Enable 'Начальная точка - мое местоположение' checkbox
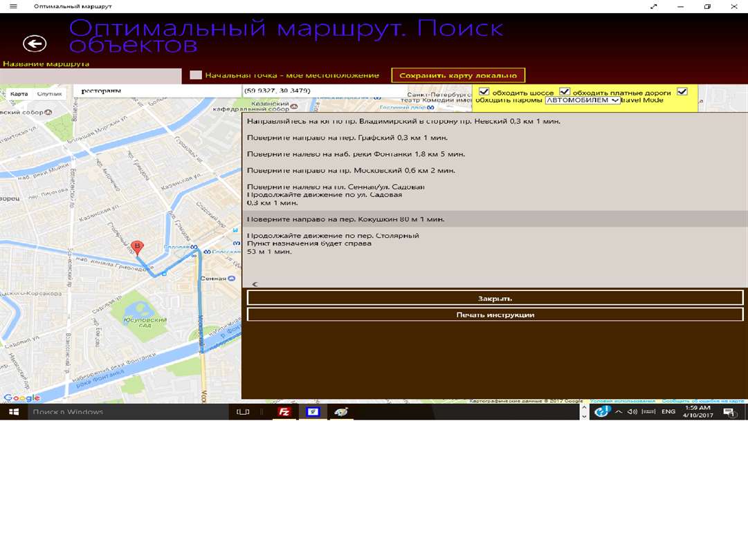 click(x=196, y=75)
